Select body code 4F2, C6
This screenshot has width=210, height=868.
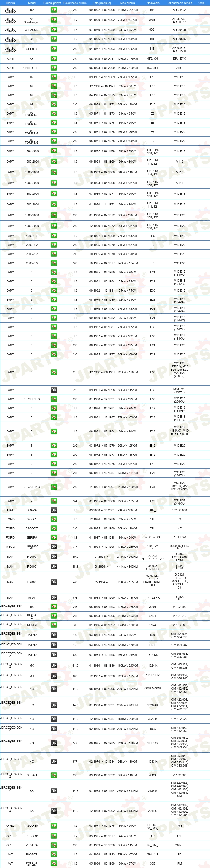pos(153,59)
